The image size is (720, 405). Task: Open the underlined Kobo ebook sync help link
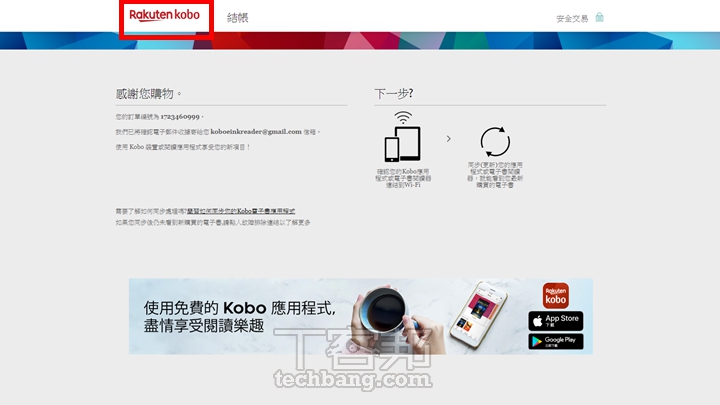point(241,211)
